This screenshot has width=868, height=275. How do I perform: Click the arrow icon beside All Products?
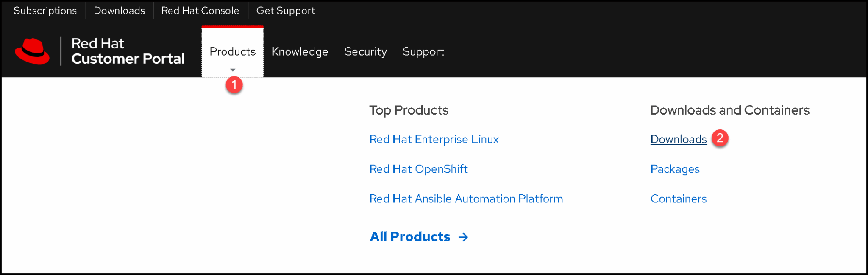(463, 237)
